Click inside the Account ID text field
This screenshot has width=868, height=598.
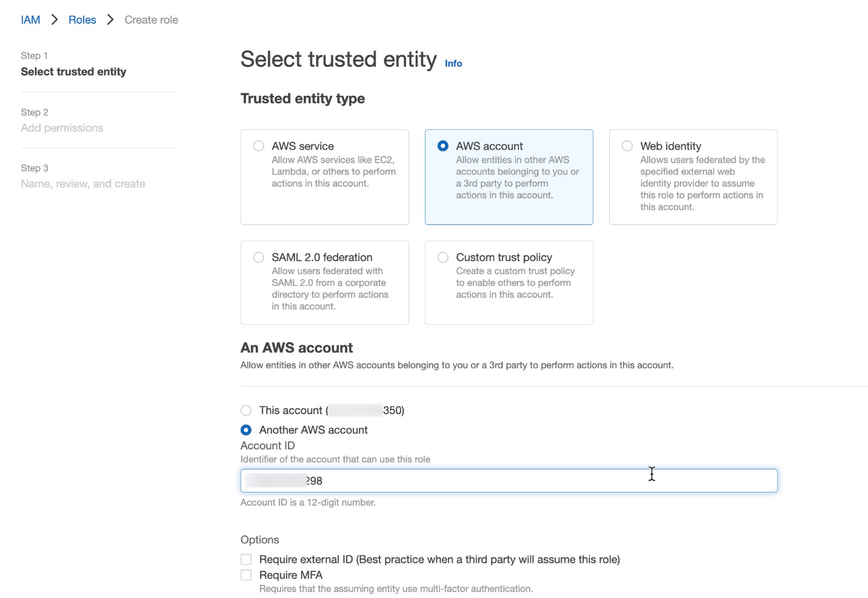pos(509,480)
